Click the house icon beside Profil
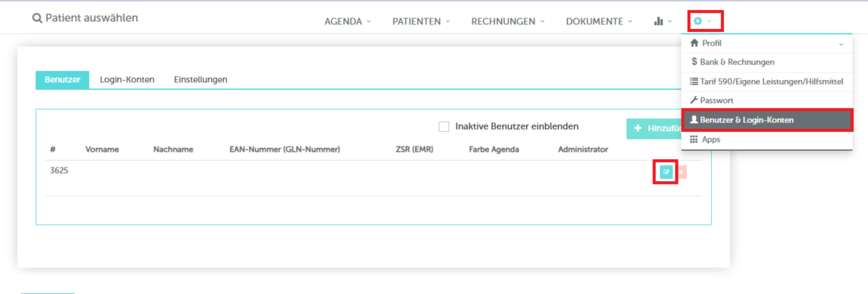The image size is (868, 294). 694,43
